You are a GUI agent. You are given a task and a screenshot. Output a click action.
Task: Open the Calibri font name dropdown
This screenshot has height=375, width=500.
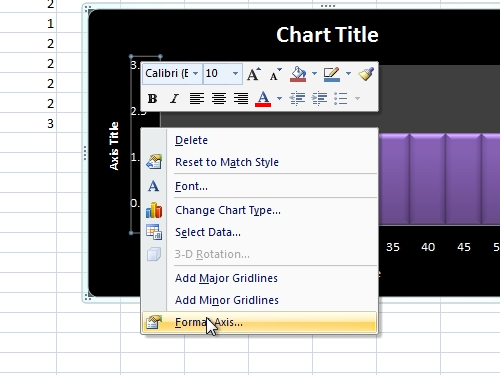196,73
